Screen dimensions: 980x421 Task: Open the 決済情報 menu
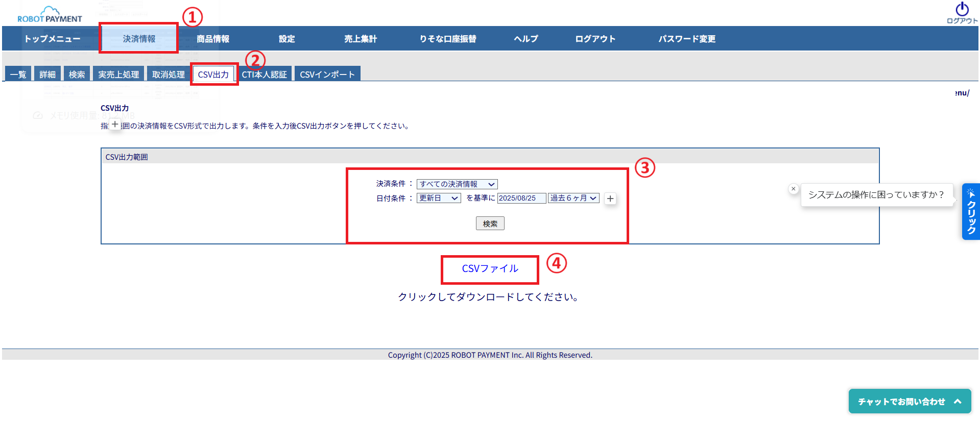tap(139, 39)
